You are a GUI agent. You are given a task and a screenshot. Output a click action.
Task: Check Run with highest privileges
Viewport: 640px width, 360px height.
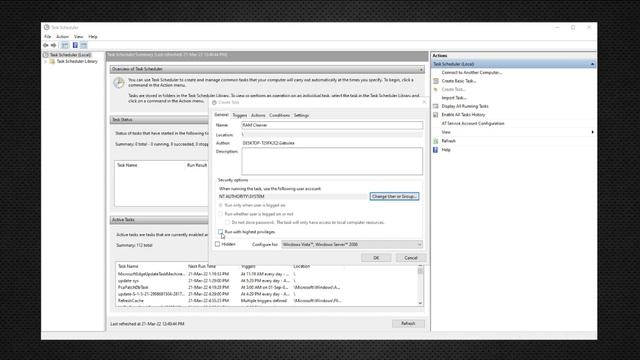(x=220, y=232)
